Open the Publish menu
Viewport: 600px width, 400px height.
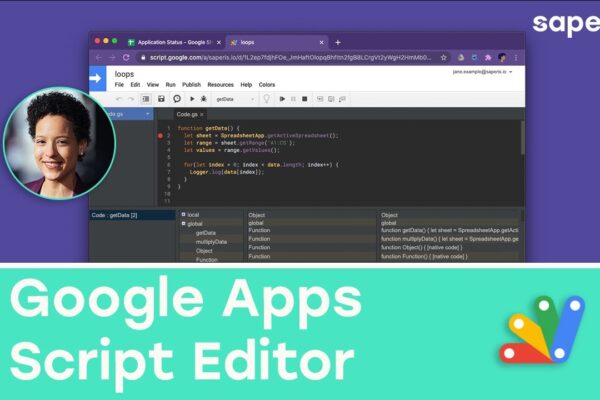pos(191,85)
